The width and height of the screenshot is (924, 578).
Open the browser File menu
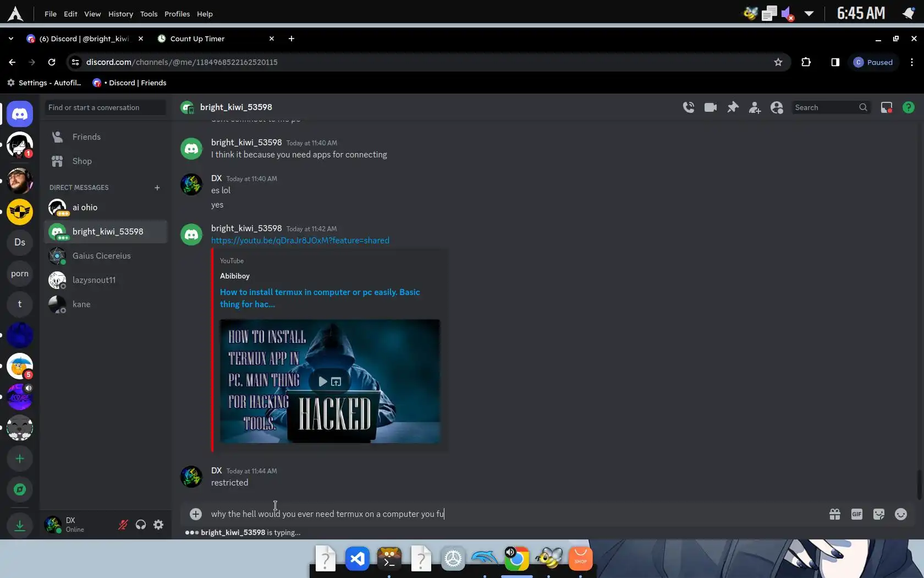[51, 14]
